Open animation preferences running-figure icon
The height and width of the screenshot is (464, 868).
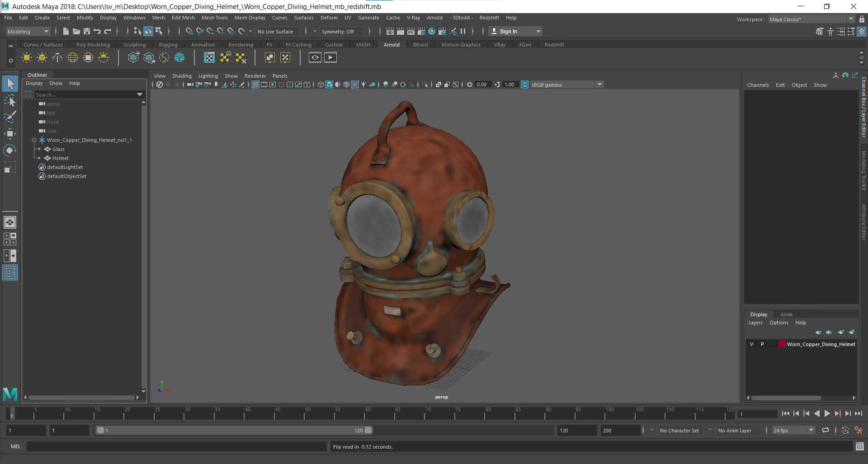click(859, 430)
